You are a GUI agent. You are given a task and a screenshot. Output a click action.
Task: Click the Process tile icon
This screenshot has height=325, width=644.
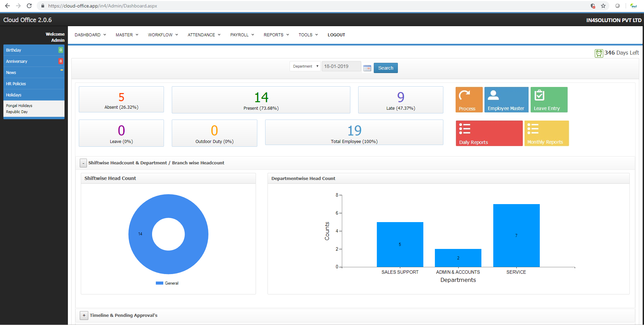pos(464,95)
